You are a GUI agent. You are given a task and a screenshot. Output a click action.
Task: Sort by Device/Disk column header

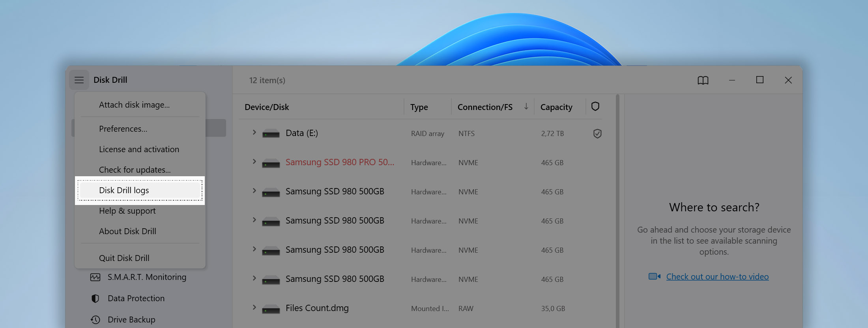[x=267, y=107]
